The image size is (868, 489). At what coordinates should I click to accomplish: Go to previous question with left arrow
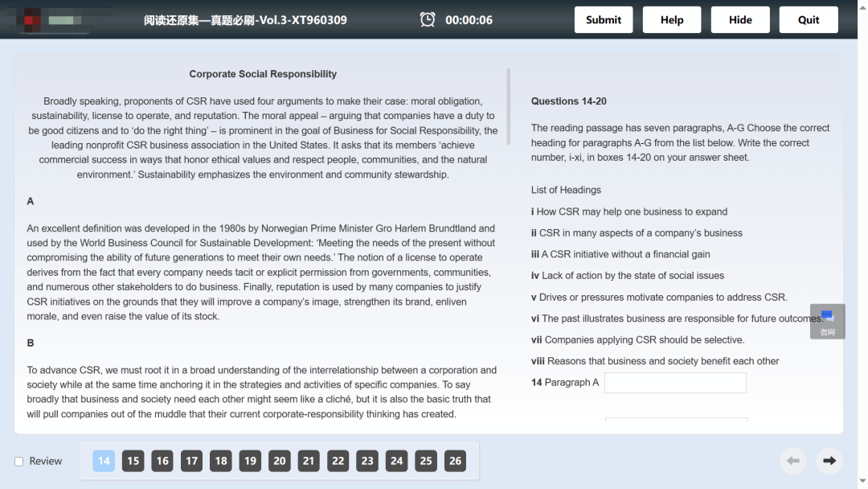[793, 461]
